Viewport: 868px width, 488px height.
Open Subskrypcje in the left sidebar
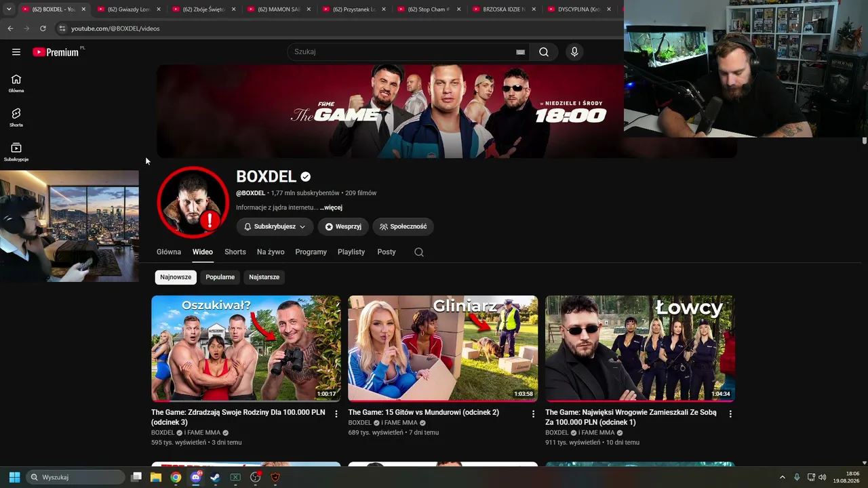point(16,152)
